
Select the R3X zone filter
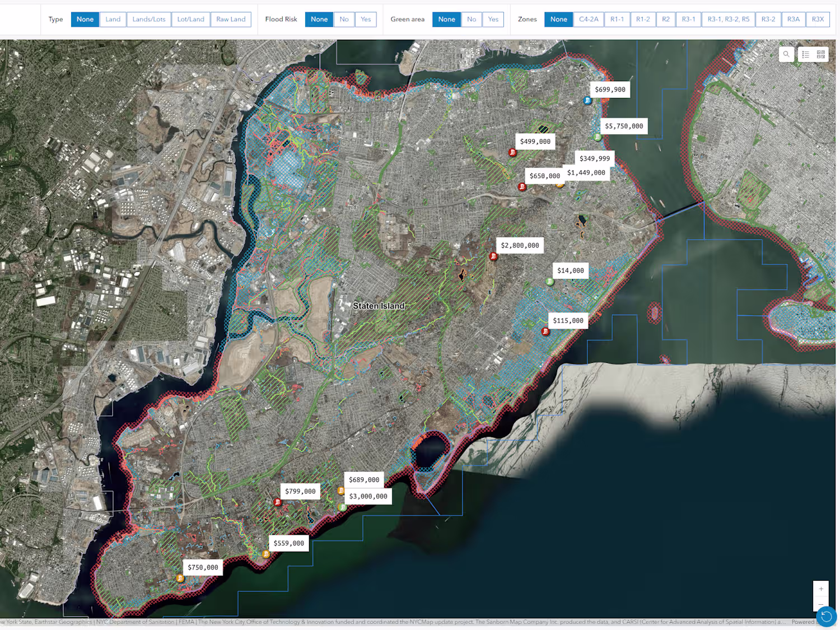pyautogui.click(x=818, y=19)
